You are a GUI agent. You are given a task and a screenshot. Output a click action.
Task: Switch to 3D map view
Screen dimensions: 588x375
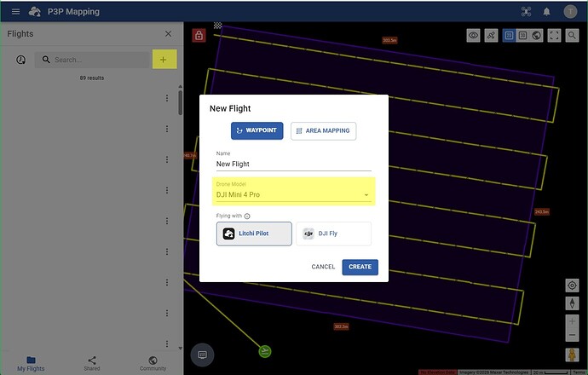tap(522, 36)
